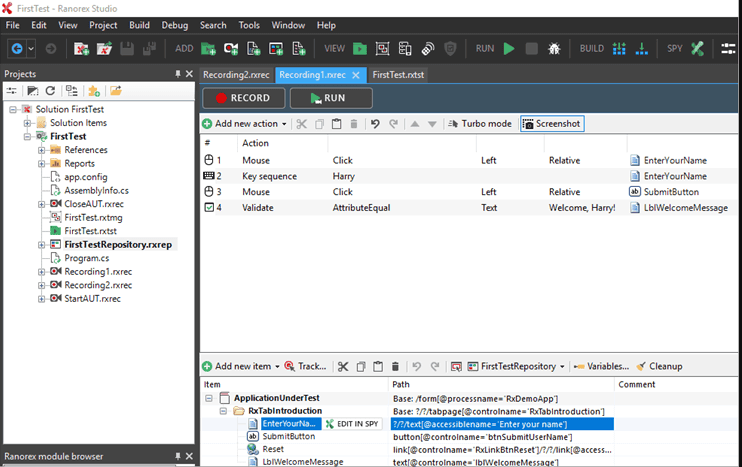Click the Stop square icon in toolbar
742x467 pixels.
click(532, 48)
